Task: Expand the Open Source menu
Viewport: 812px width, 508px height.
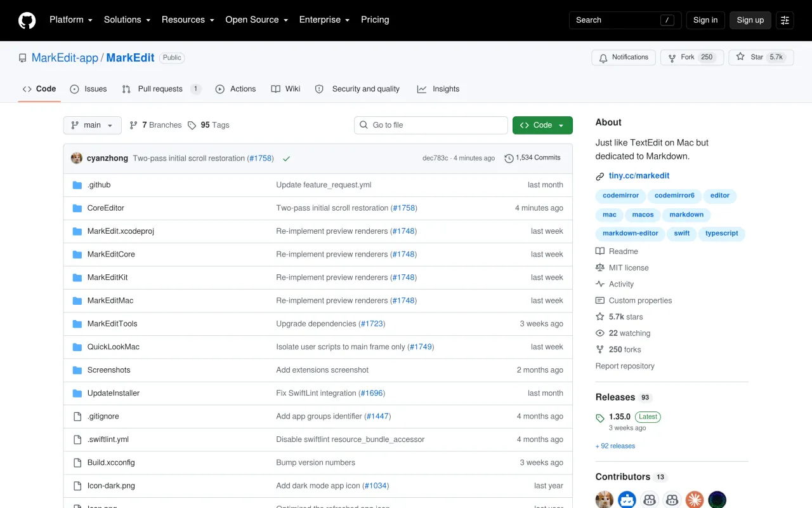Action: [257, 20]
